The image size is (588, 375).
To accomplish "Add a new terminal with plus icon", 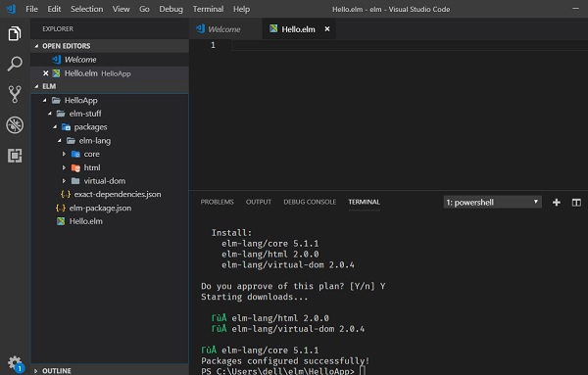I will pyautogui.click(x=557, y=203).
